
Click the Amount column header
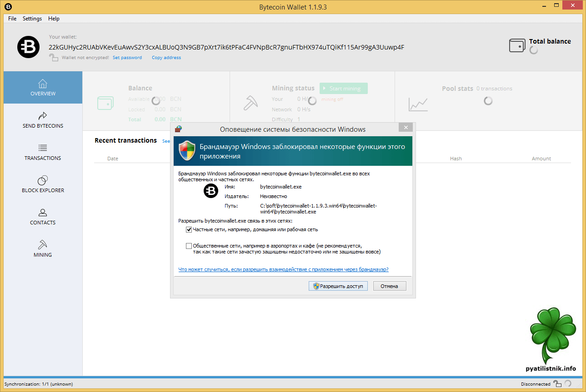(x=541, y=159)
